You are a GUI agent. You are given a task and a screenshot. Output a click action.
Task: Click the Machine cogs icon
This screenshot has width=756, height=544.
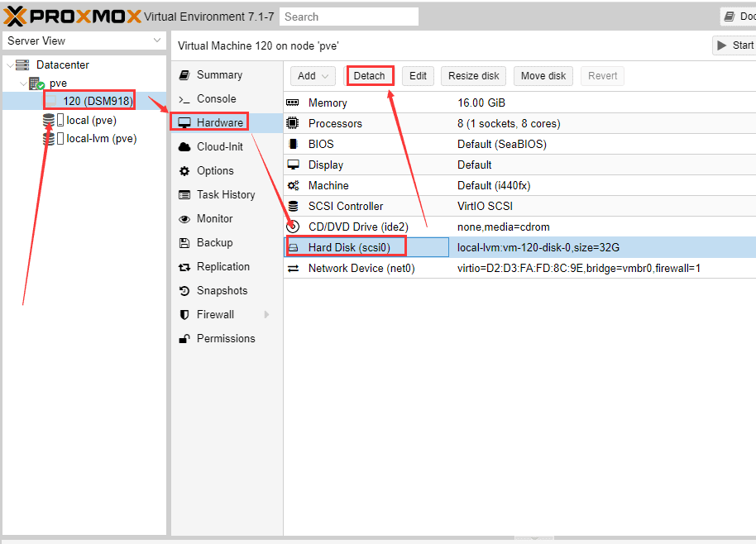point(293,185)
